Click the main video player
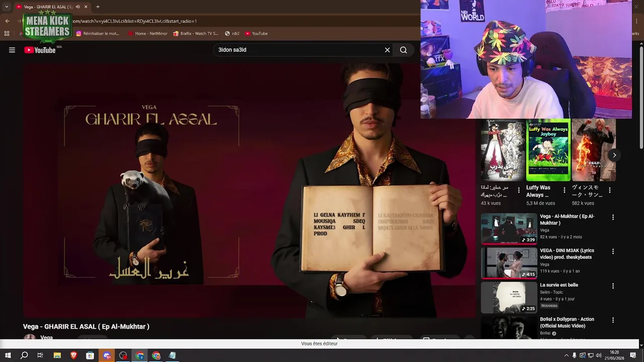This screenshot has height=362, width=644. point(249,190)
